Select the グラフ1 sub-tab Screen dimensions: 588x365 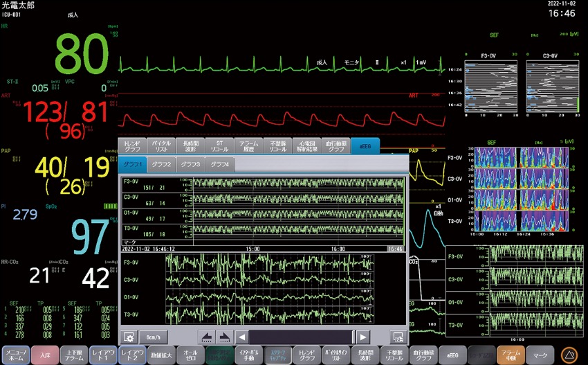tap(133, 164)
